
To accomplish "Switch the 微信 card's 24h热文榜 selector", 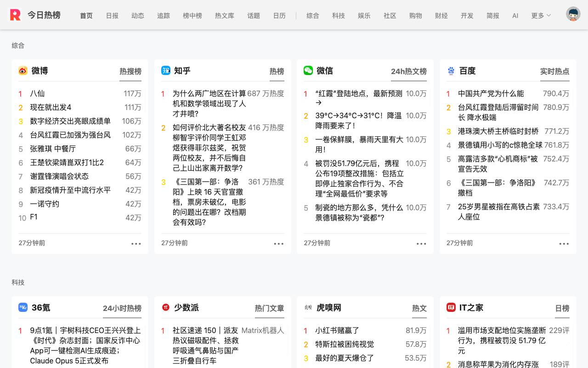I will click(x=409, y=71).
